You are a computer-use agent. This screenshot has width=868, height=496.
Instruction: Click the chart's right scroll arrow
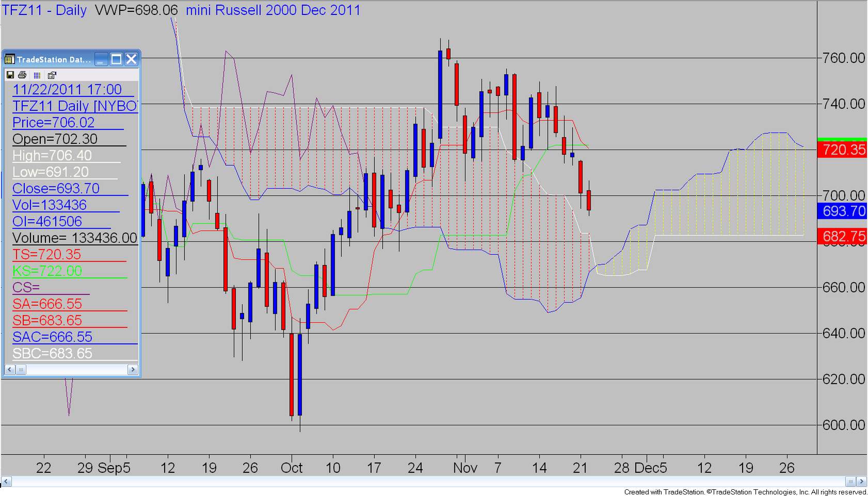(861, 482)
